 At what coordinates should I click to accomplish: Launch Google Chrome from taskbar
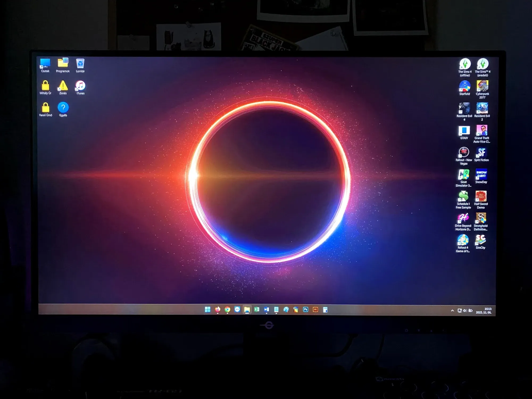pos(227,309)
